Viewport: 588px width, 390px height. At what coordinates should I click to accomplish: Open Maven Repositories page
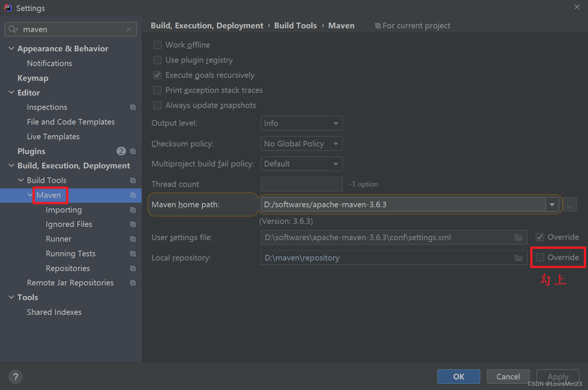coord(68,268)
